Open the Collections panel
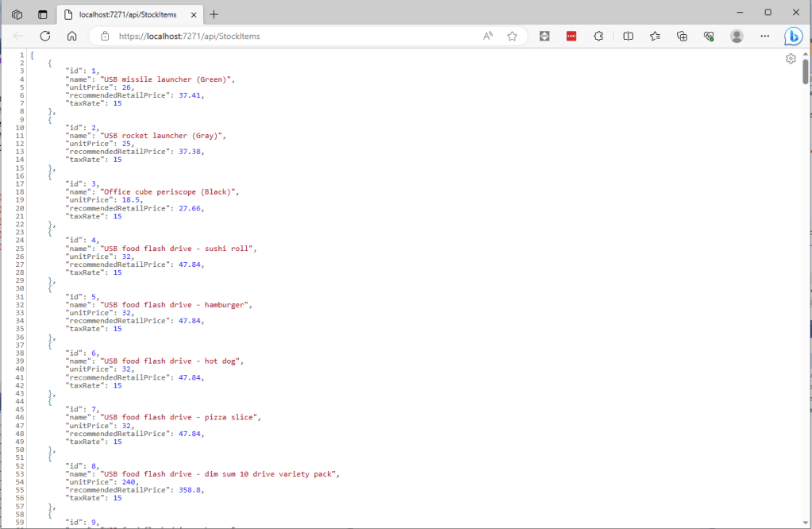The width and height of the screenshot is (812, 529). [682, 36]
